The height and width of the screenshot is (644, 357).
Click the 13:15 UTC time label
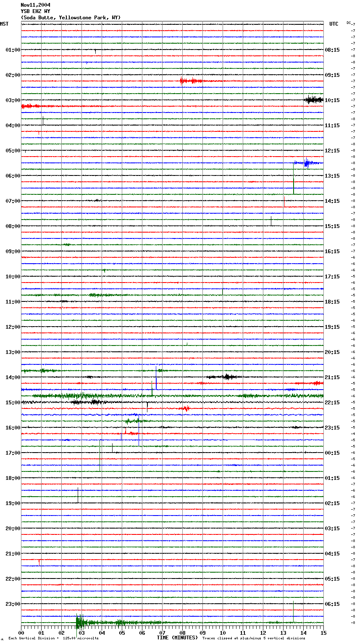(x=332, y=176)
